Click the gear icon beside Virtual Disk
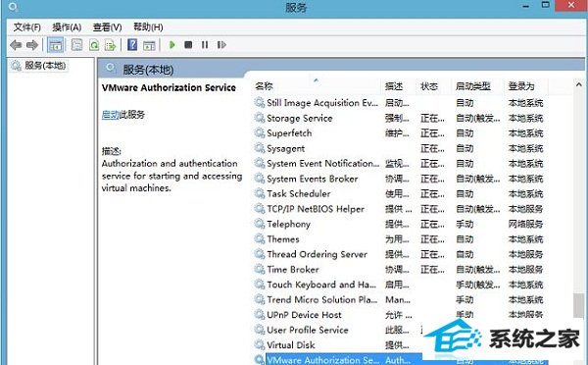This screenshot has width=588, height=365. click(260, 344)
